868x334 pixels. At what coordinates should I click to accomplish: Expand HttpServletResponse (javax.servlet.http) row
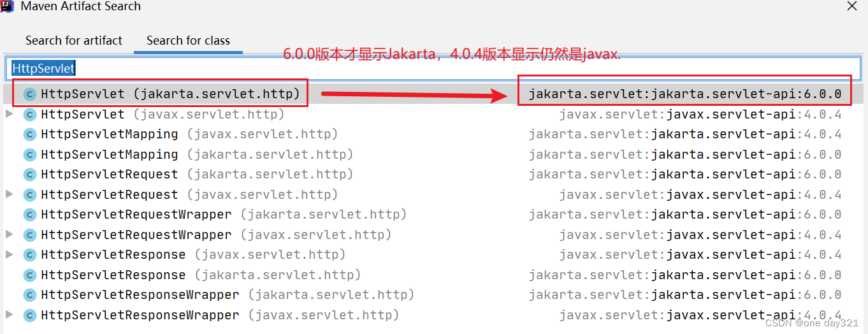point(9,254)
